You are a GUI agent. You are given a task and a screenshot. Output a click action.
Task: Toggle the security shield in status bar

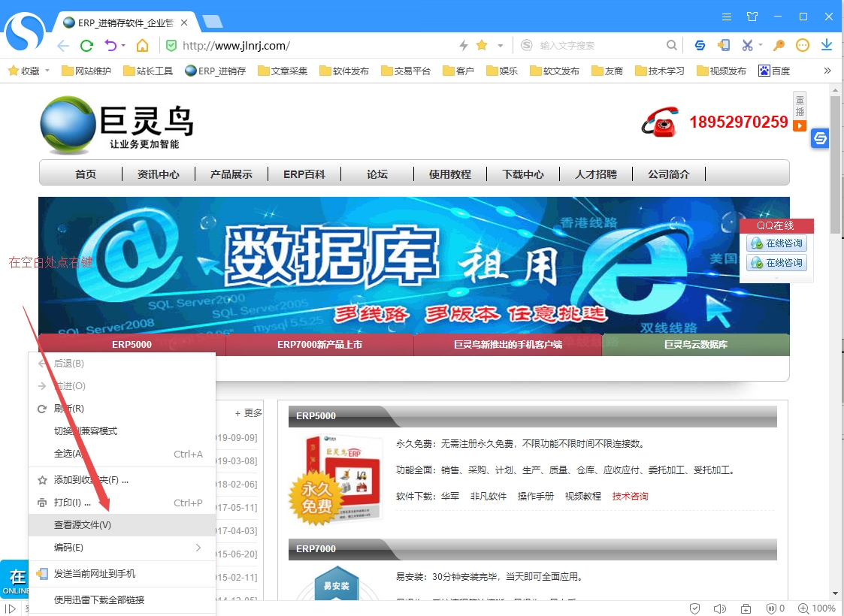click(x=695, y=608)
